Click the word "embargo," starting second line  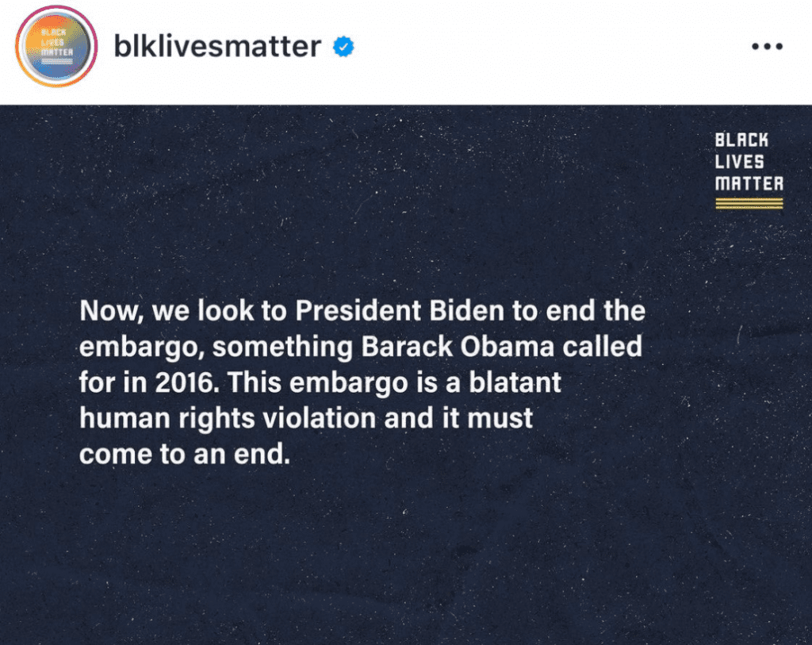139,347
